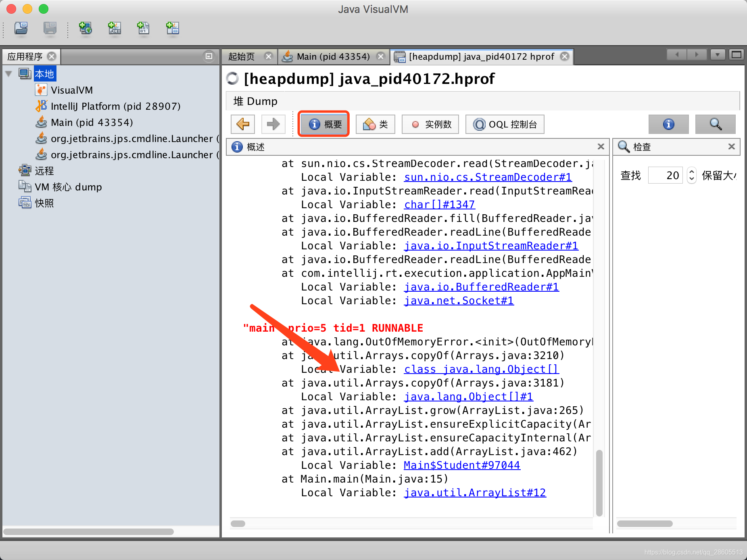Click the overview horizontal scrollbar thumb

pos(238,524)
